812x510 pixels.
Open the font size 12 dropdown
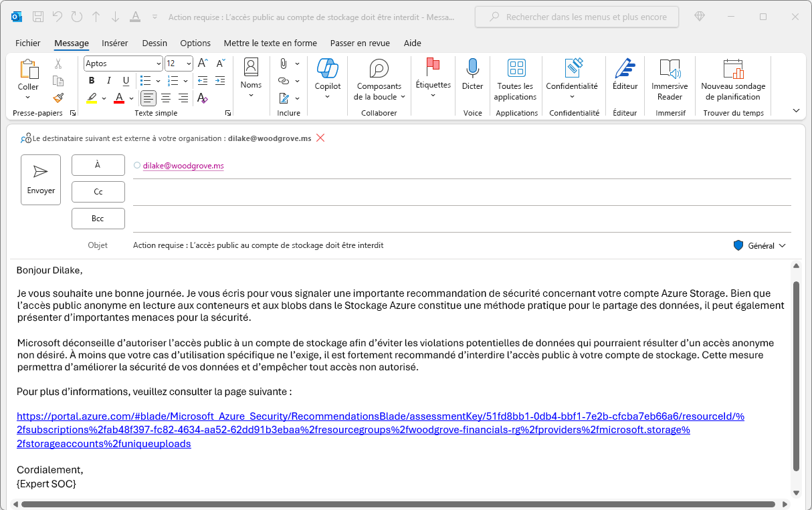(189, 63)
